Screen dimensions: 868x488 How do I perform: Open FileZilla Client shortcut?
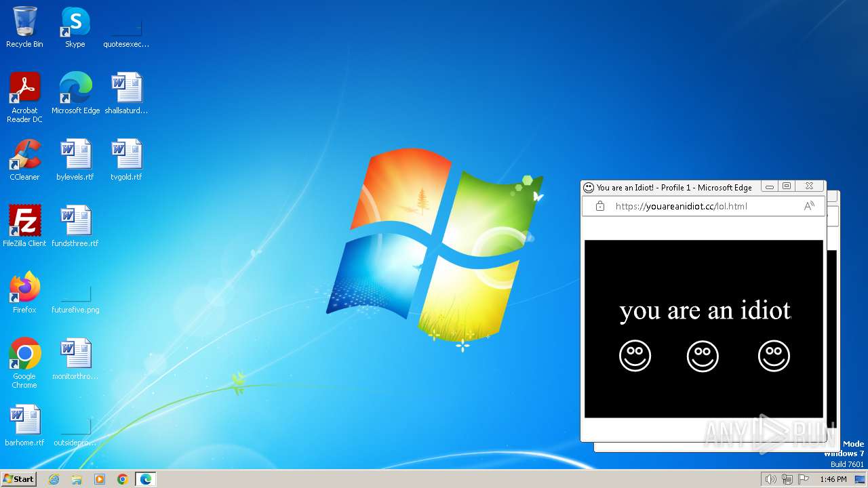(24, 226)
